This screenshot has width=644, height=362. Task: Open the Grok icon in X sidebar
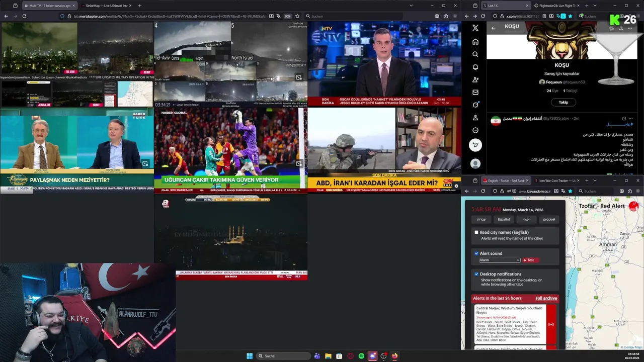(475, 105)
